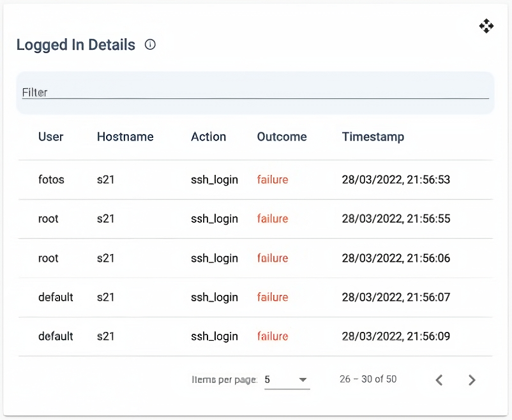Sort by the Timestamp column header
The width and height of the screenshot is (512, 420).
(373, 137)
